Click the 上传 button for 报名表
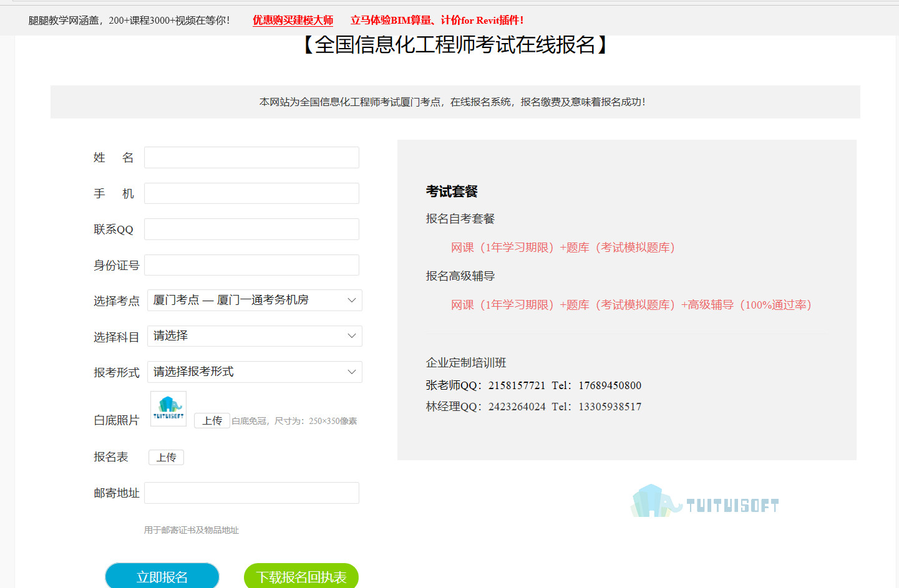The height and width of the screenshot is (588, 899). (166, 457)
